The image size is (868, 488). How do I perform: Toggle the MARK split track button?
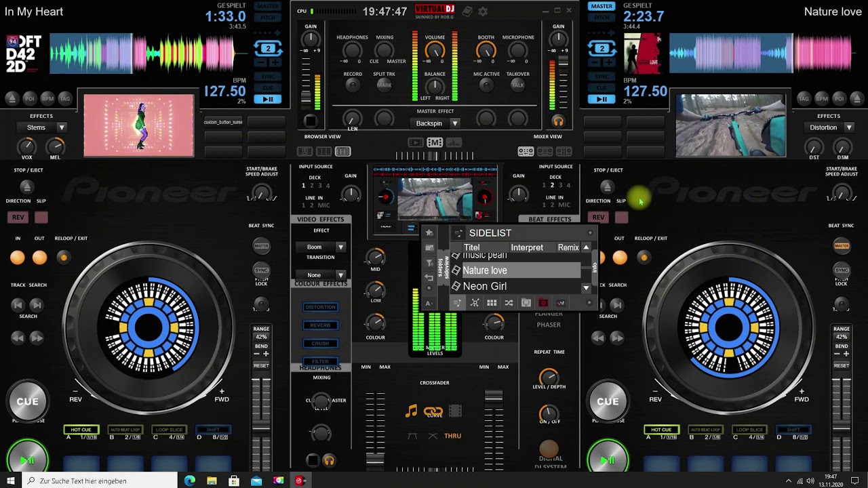click(384, 85)
